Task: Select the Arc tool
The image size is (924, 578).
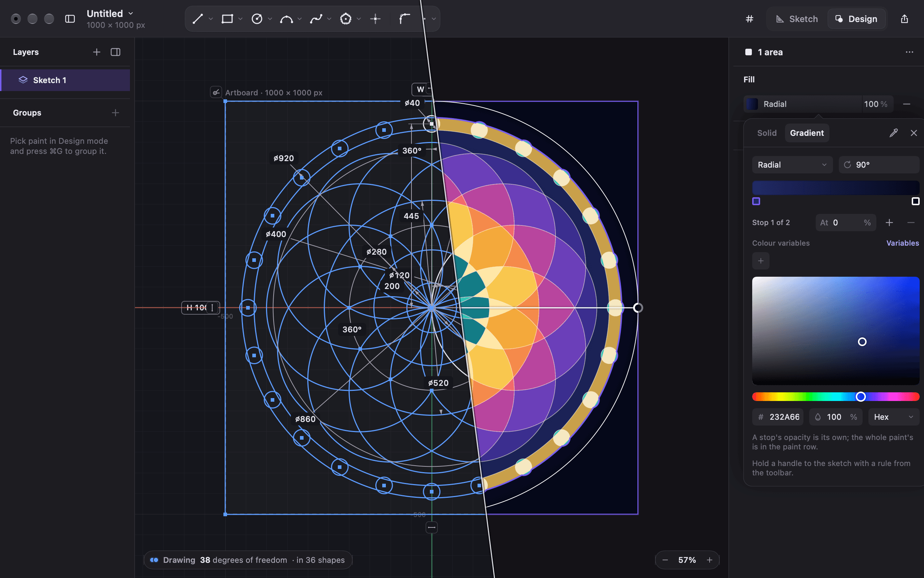Action: pyautogui.click(x=286, y=19)
